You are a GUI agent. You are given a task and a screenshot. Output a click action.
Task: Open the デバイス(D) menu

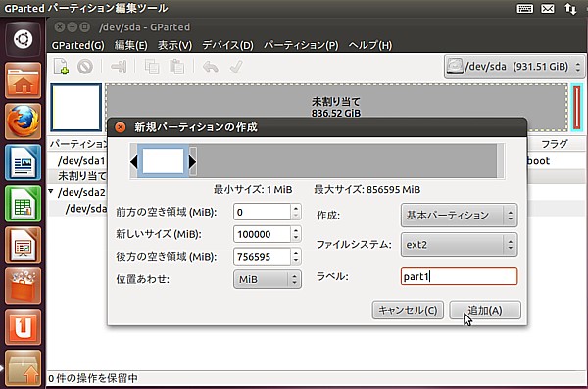[x=227, y=45]
